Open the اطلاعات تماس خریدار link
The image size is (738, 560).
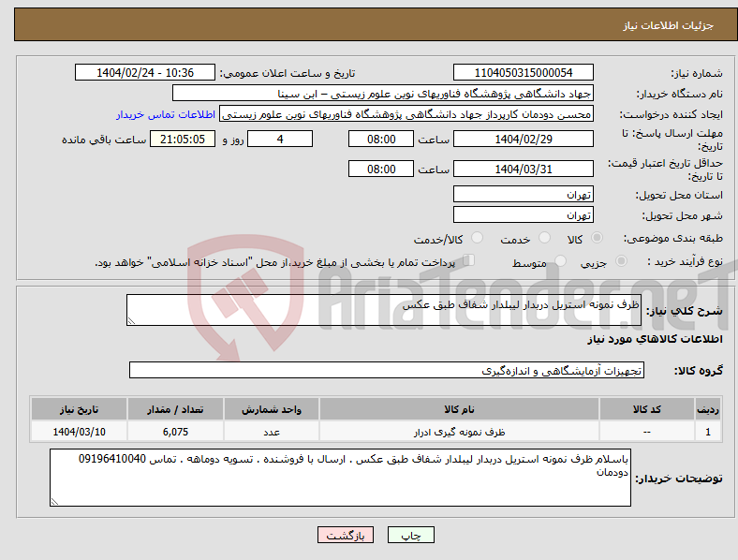(x=166, y=114)
